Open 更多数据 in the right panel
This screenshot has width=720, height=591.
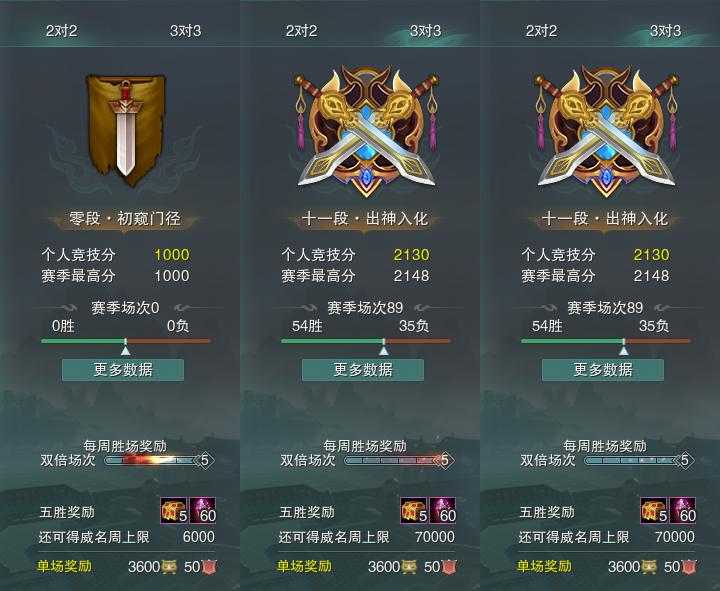pos(603,370)
